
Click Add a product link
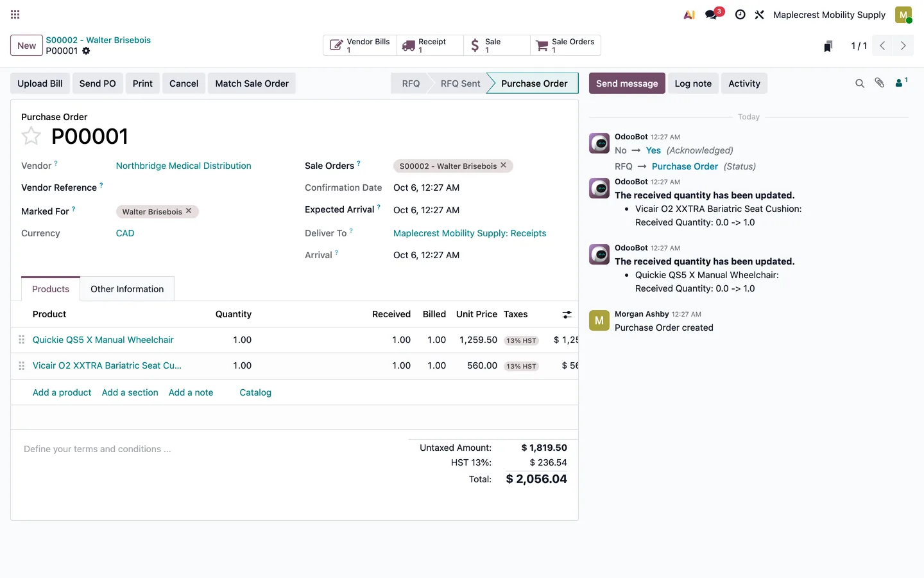(62, 392)
